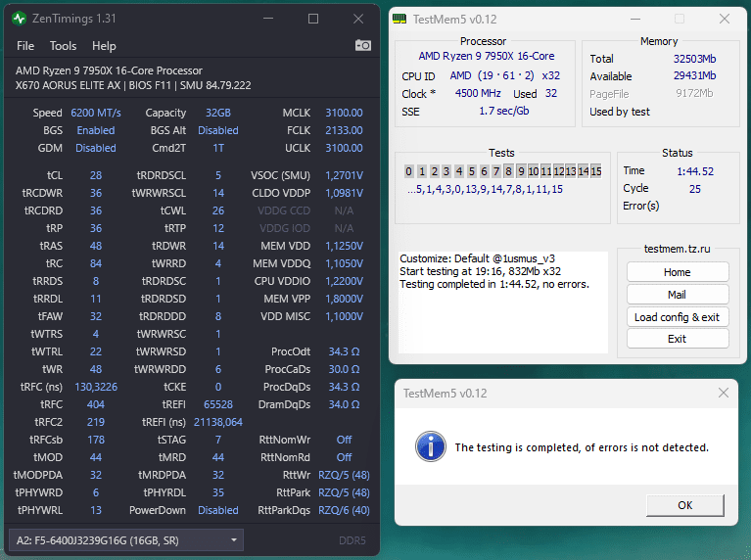Click the tRFC (ns) value 130,3226
The width and height of the screenshot is (751, 560).
(96, 387)
